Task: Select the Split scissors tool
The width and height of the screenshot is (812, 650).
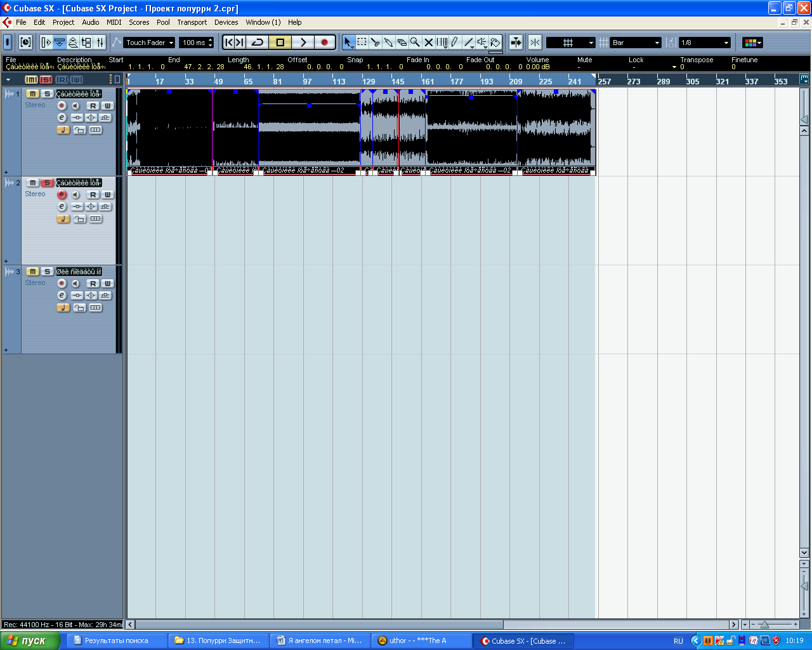Action: click(x=375, y=43)
